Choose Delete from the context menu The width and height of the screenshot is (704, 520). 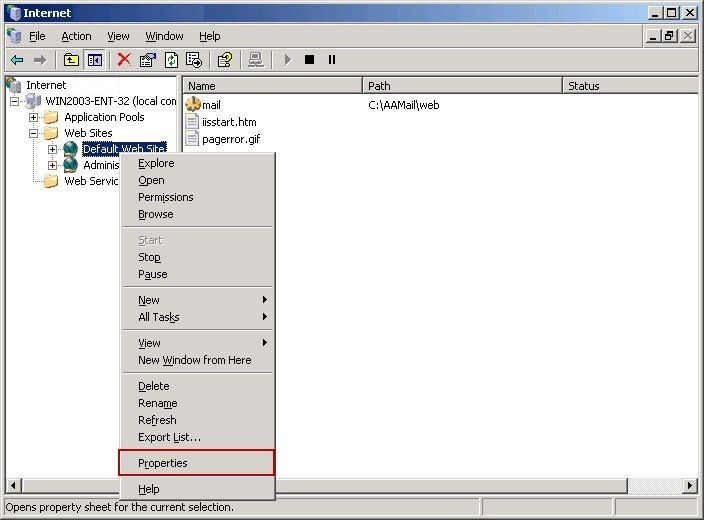click(x=198, y=386)
